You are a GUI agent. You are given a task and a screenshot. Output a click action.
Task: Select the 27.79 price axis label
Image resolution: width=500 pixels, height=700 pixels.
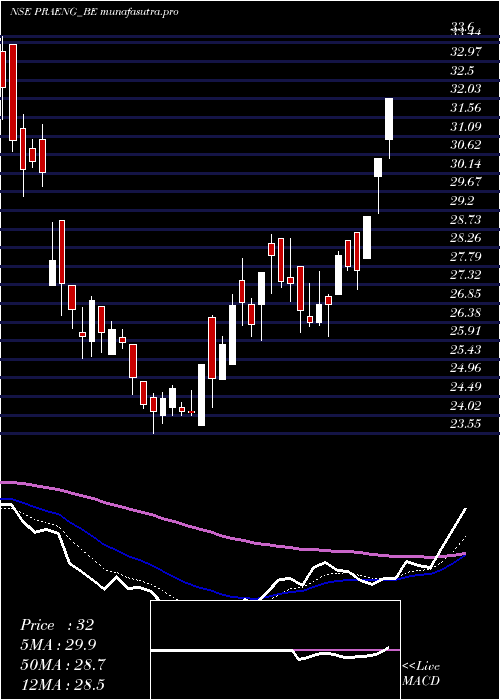tap(466, 256)
